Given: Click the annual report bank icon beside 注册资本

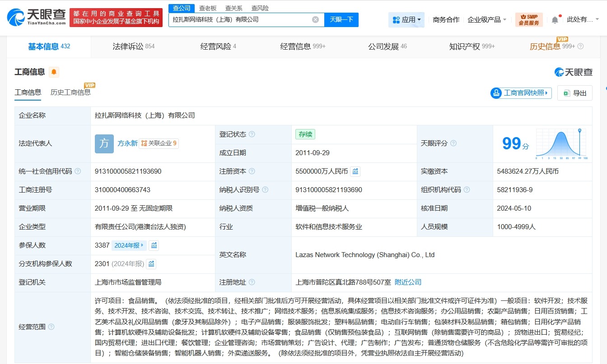Looking at the screenshot, I should point(356,171).
